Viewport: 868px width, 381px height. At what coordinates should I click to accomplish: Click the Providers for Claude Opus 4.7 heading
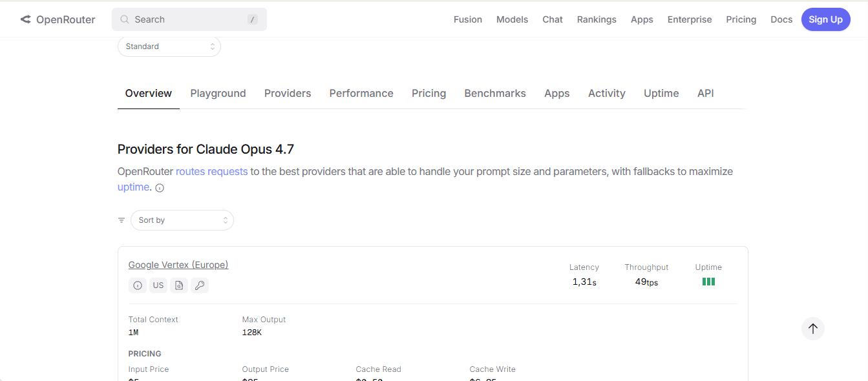(206, 149)
